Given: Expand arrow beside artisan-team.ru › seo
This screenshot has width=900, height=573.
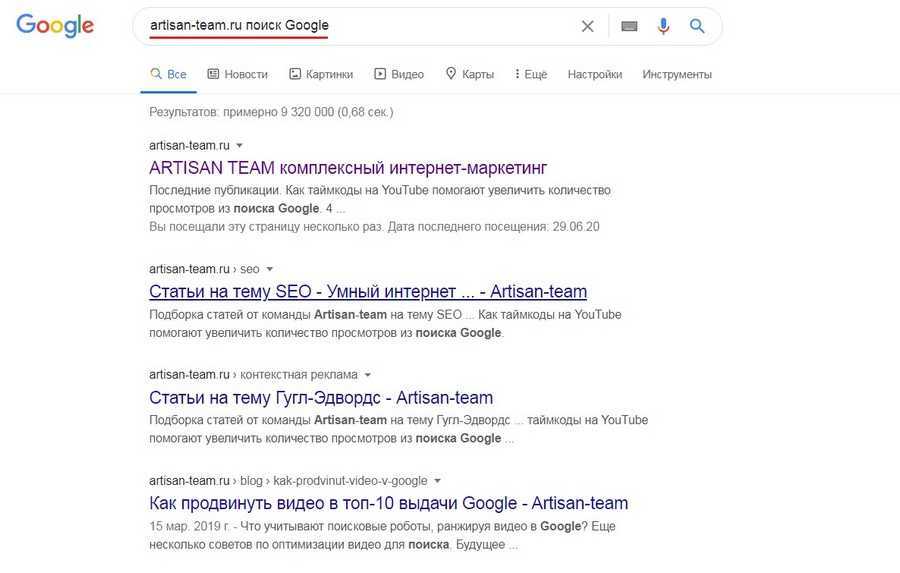Looking at the screenshot, I should click(270, 269).
